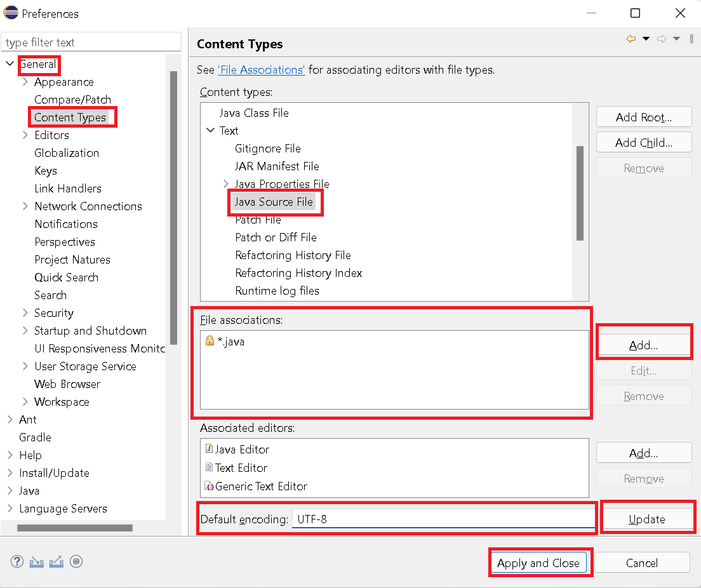
Task: Open the Help icon at bottom left
Action: pos(17,561)
